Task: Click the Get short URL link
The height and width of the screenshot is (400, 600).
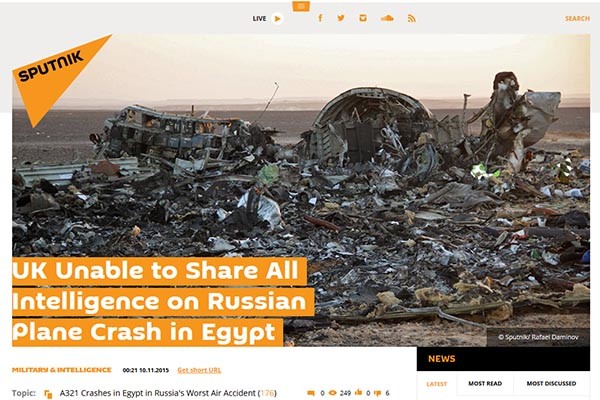Action: [x=199, y=370]
